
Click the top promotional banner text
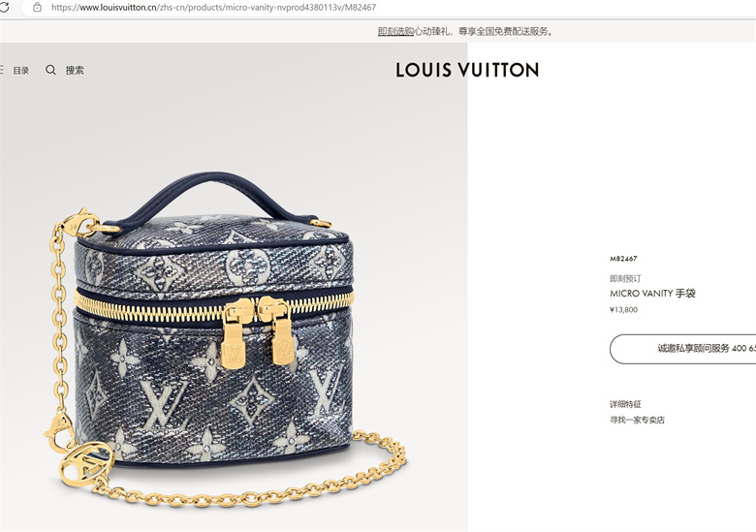pyautogui.click(x=466, y=31)
